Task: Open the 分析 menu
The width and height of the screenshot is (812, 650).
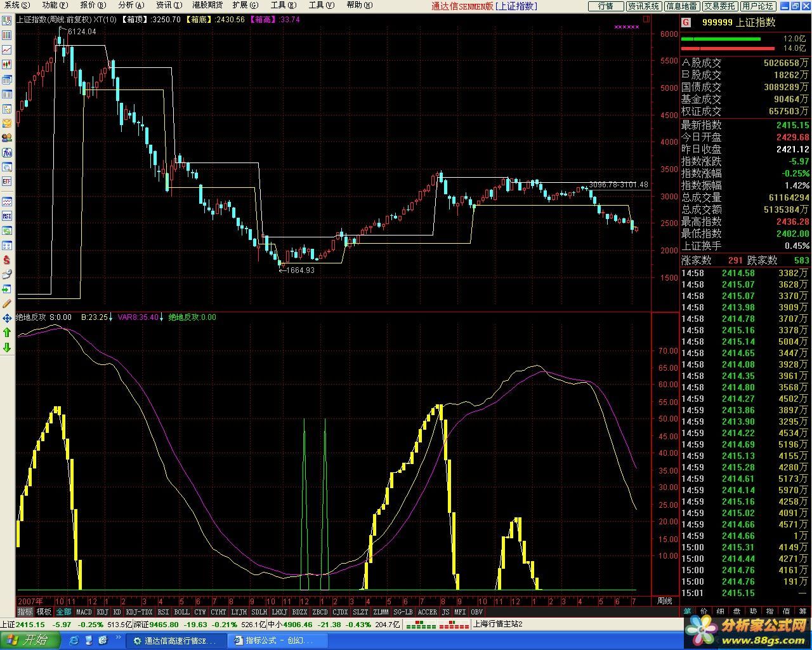Action: (131, 5)
